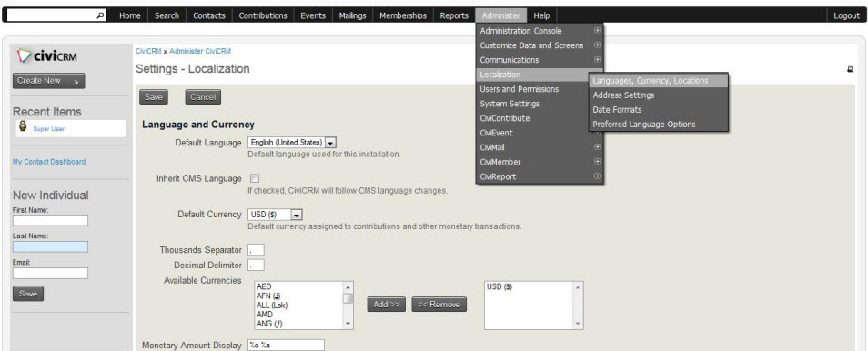Open the Contacts menu
The height and width of the screenshot is (351, 868).
pyautogui.click(x=209, y=15)
